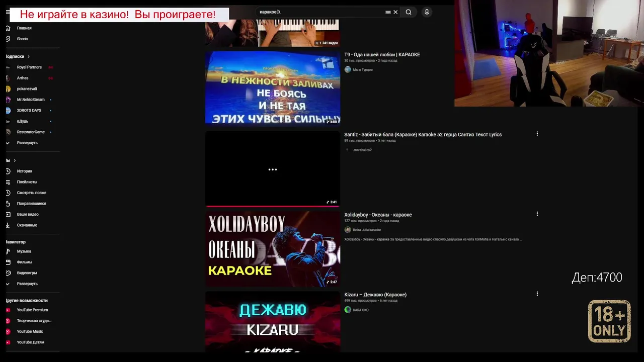Click the Главная home icon

[8, 28]
